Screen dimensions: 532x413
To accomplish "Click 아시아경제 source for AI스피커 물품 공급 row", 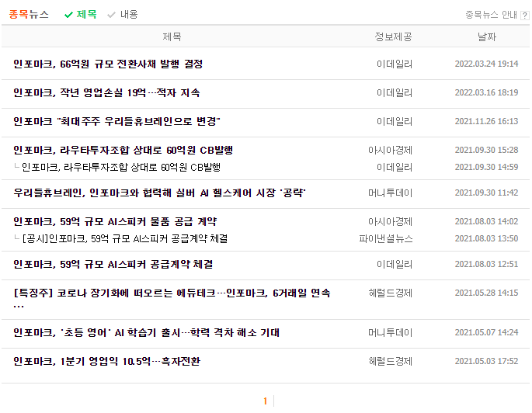I will coord(391,222).
